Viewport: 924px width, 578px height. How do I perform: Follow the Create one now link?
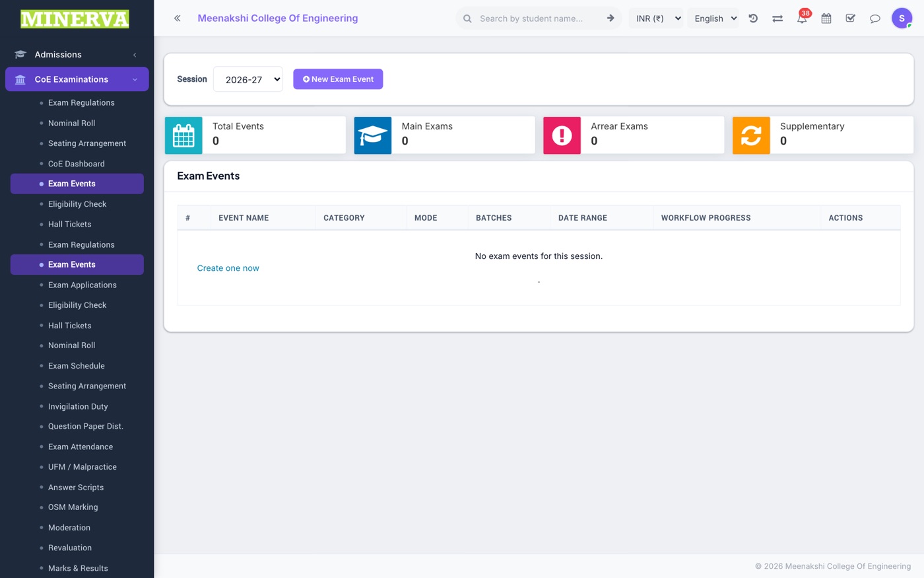228,268
